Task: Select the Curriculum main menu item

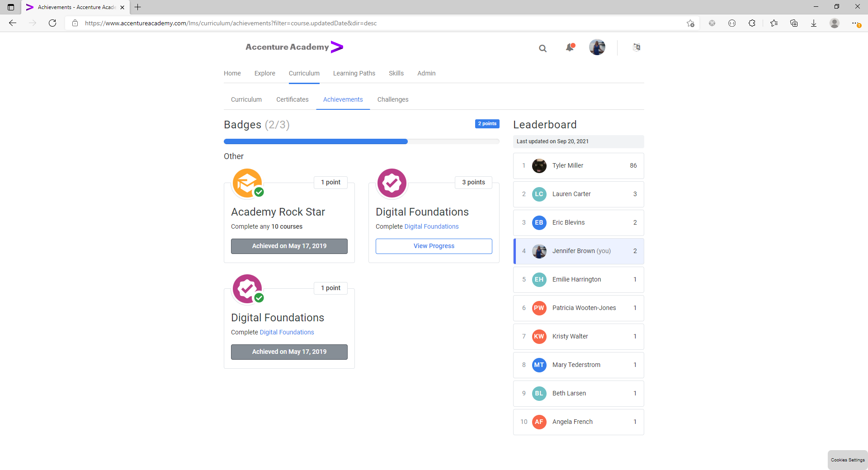Action: pos(304,73)
